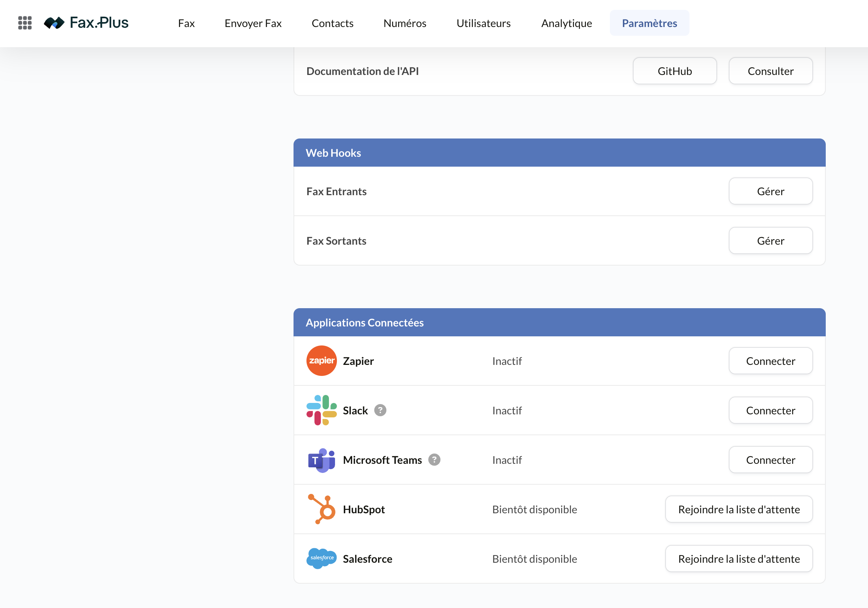Click the Inactif status for Slack
The image size is (868, 608).
pyautogui.click(x=507, y=411)
